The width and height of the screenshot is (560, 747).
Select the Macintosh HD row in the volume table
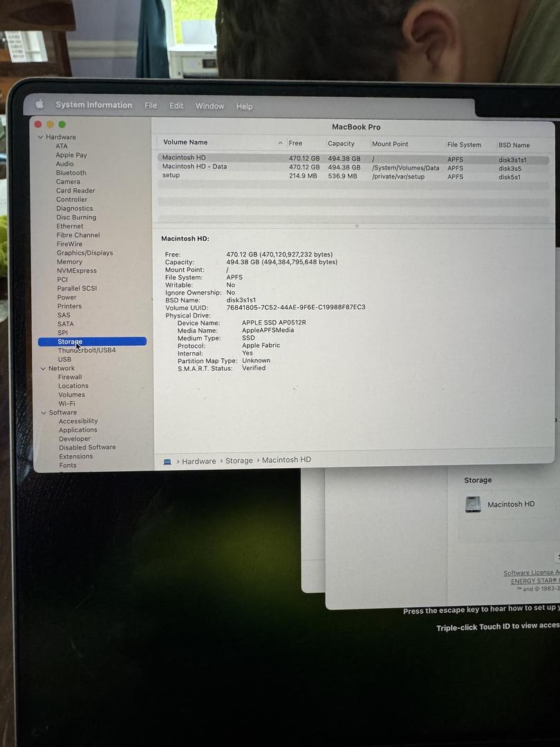tap(353, 158)
